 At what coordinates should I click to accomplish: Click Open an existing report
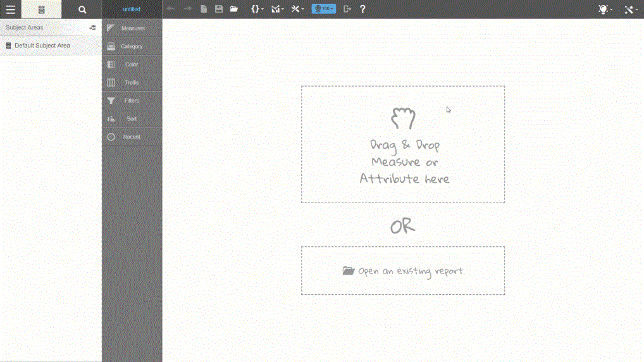[403, 271]
